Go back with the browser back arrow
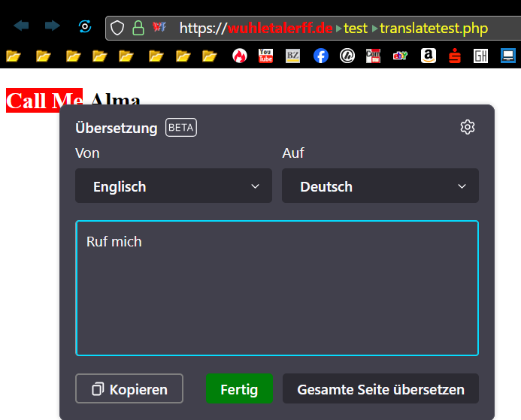The image size is (521, 420). click(21, 26)
